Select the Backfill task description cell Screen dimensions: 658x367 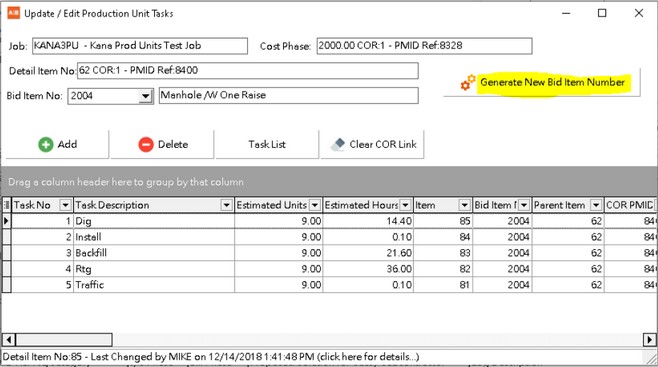click(154, 253)
